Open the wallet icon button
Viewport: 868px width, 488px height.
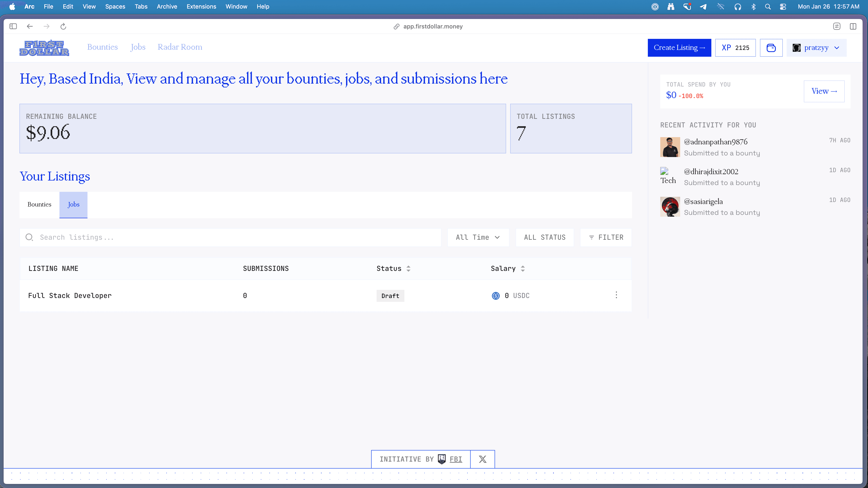coord(771,48)
